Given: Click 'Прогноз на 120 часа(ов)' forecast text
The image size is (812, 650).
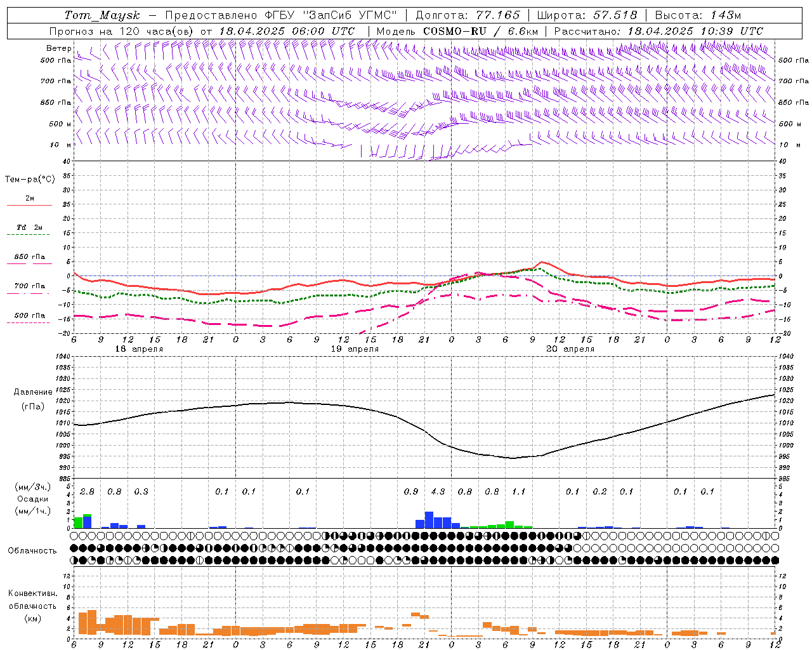Looking at the screenshot, I should [122, 31].
